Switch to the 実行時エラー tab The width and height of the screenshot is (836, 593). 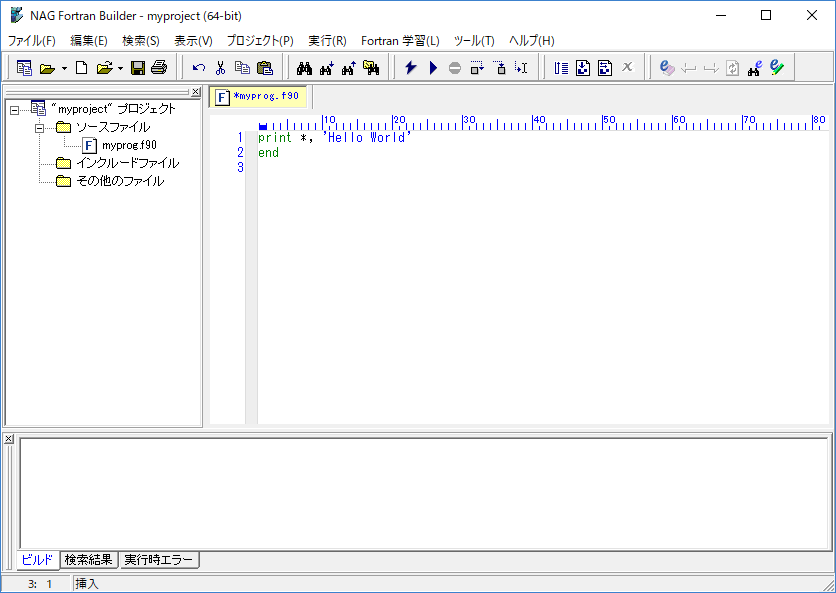click(x=159, y=560)
